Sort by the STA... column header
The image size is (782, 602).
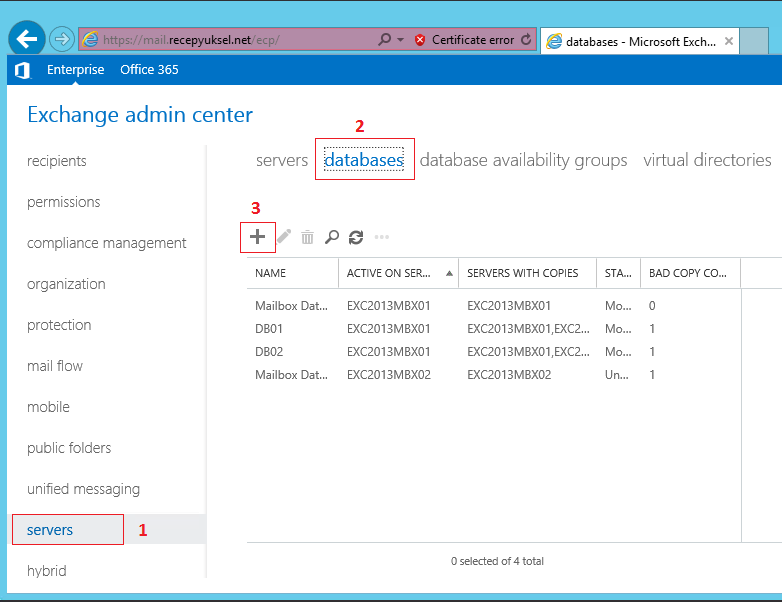click(x=618, y=273)
